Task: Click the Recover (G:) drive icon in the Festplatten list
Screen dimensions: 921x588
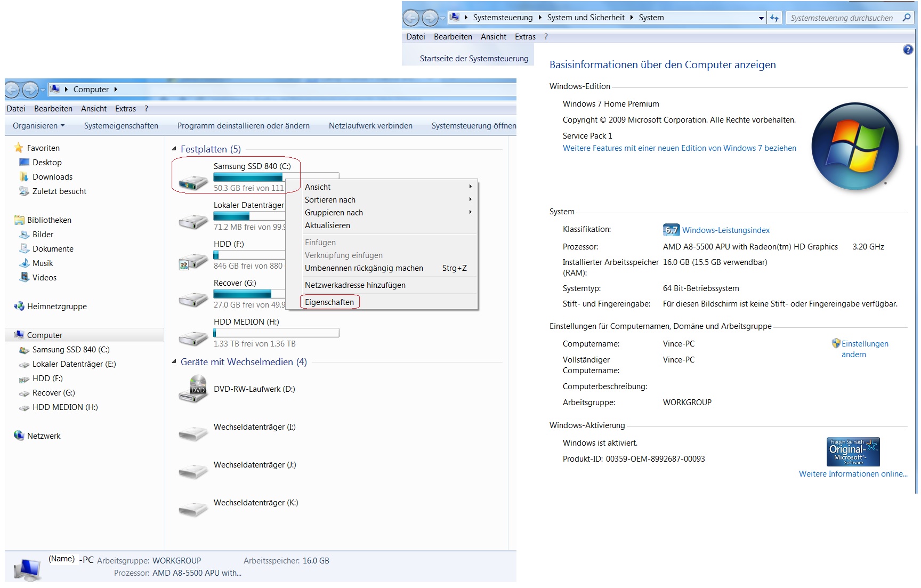Action: (193, 299)
